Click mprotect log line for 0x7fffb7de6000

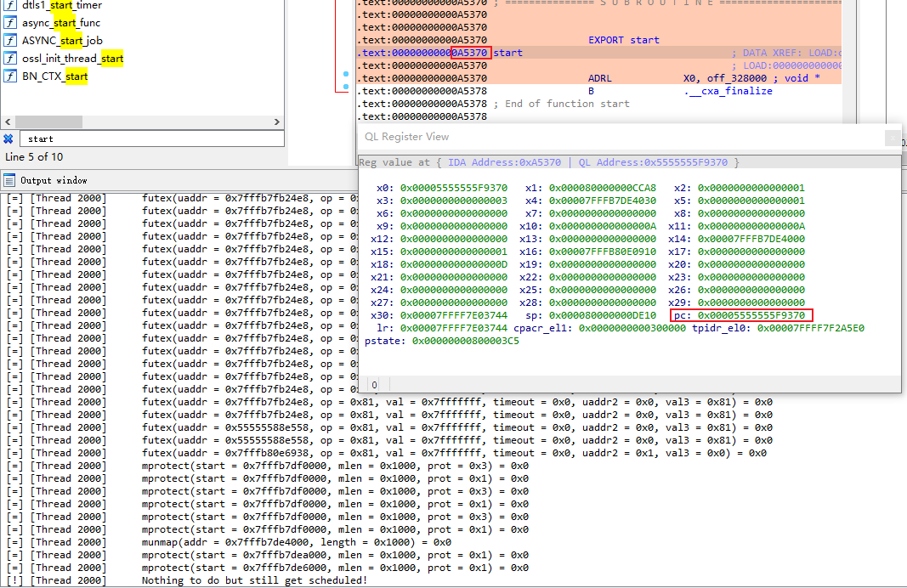(x=267, y=568)
